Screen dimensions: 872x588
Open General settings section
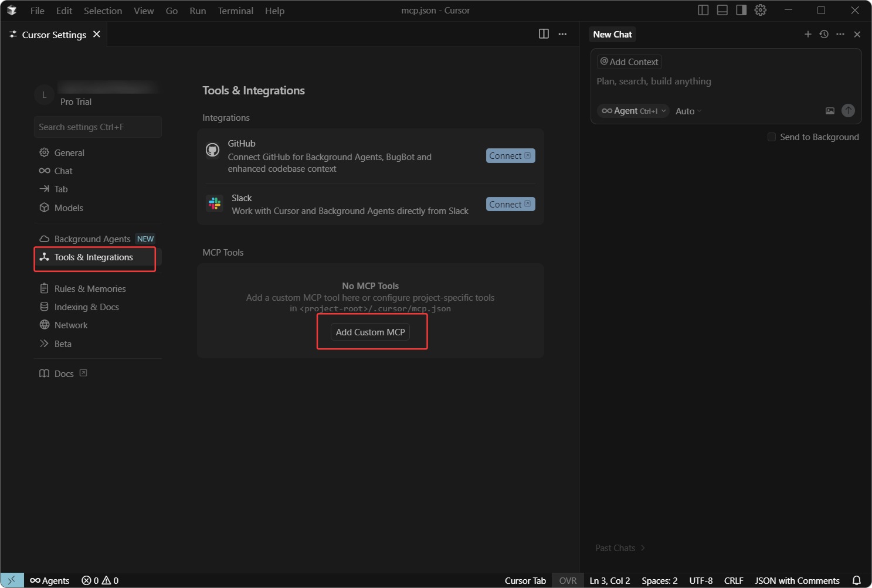coord(98,152)
